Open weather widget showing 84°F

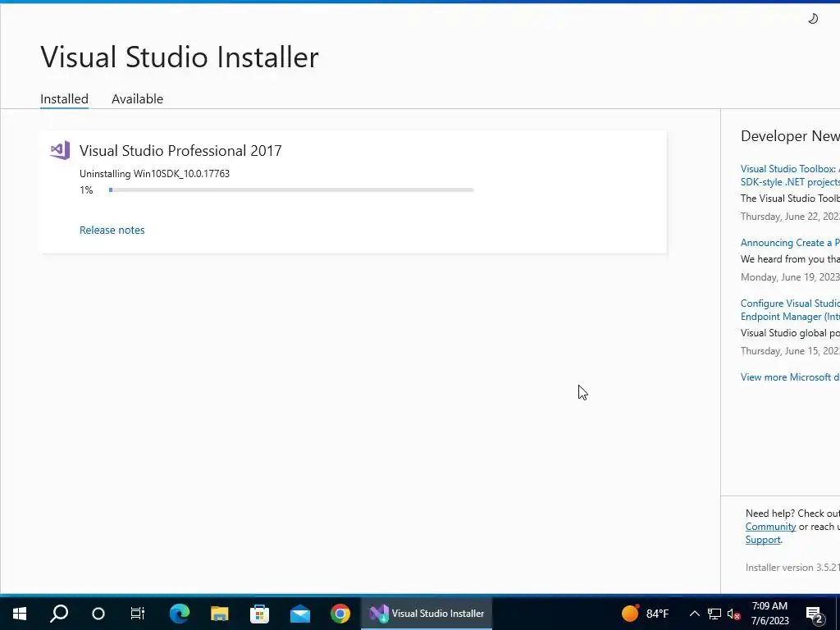(646, 614)
